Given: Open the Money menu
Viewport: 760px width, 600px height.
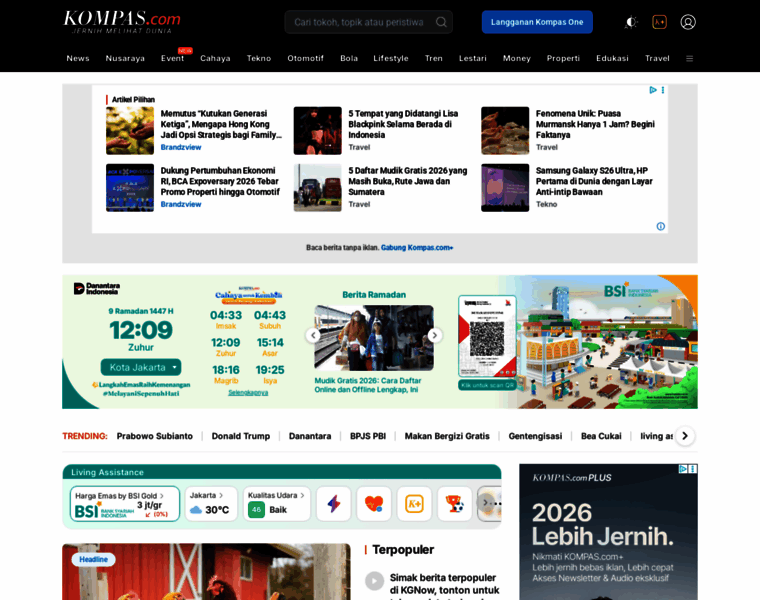Looking at the screenshot, I should coord(517,58).
